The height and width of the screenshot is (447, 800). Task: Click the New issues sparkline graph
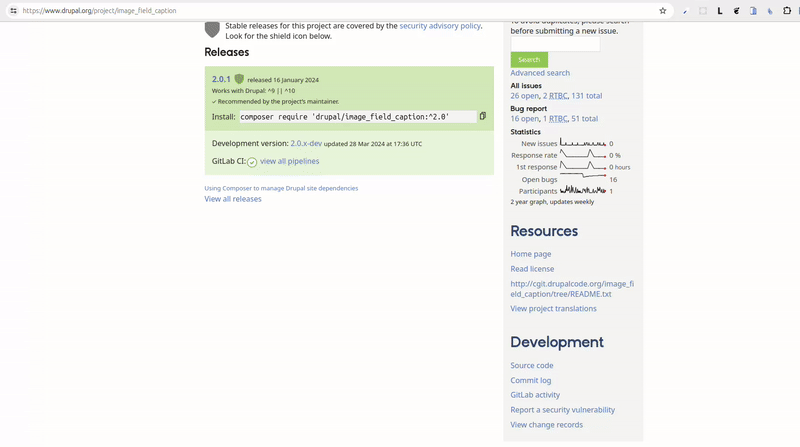[x=583, y=142]
